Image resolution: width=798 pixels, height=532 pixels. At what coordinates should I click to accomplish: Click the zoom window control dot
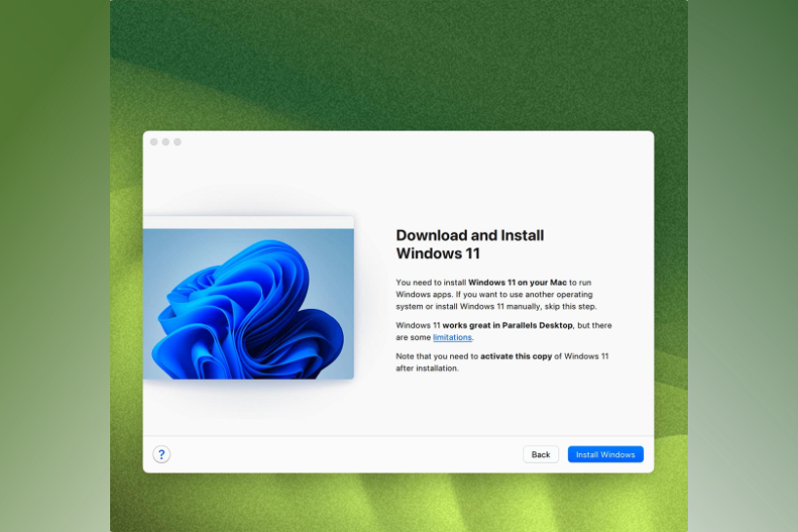click(x=177, y=141)
